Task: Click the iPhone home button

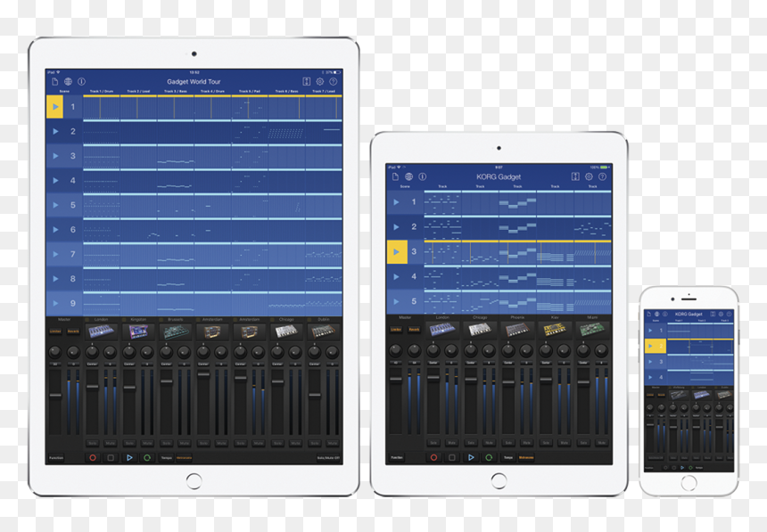Action: (689, 483)
